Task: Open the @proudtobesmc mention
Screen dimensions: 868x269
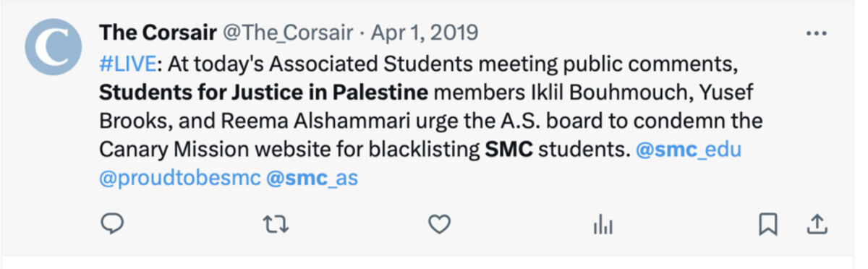Action: click(179, 178)
